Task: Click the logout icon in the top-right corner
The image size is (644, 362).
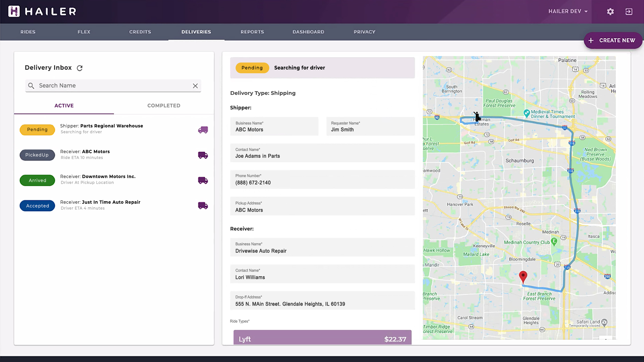Action: tap(629, 11)
